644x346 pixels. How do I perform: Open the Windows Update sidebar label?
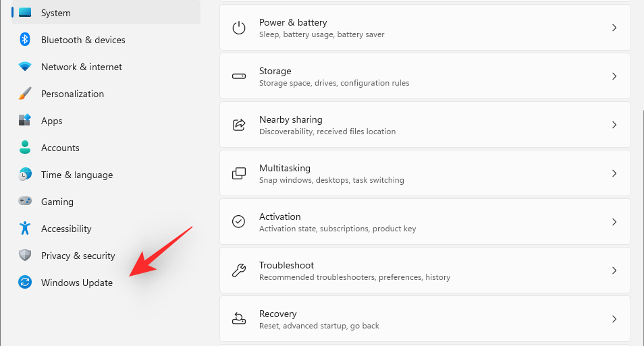77,283
